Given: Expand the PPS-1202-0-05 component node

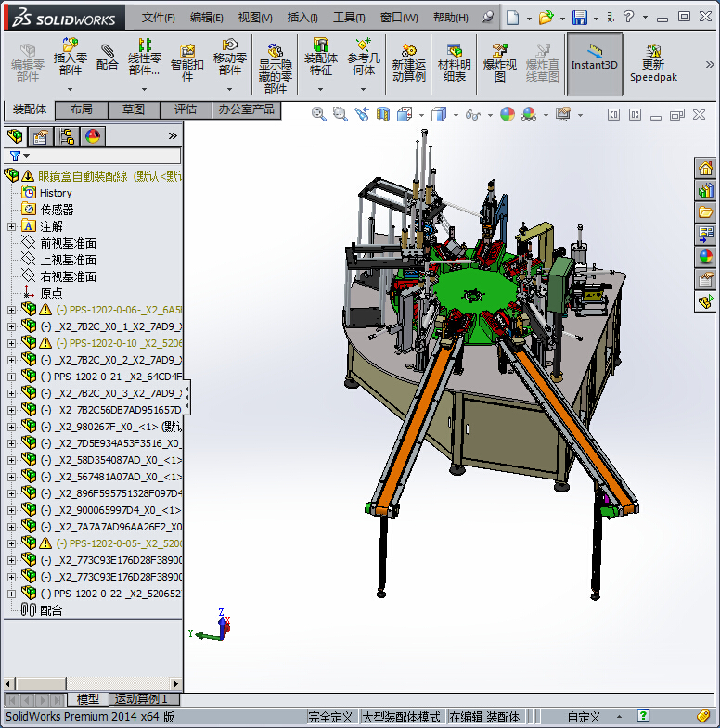Looking at the screenshot, I should click(x=11, y=543).
